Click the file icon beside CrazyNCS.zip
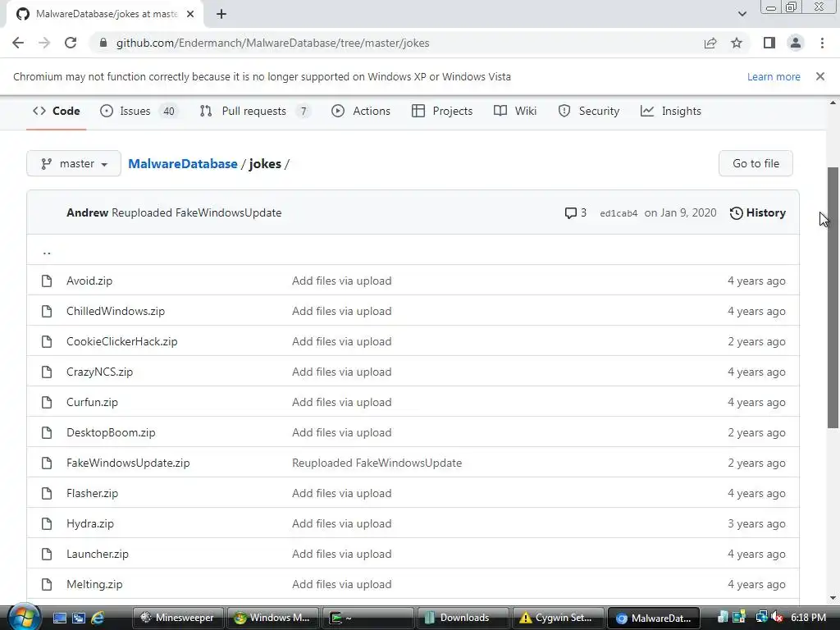The width and height of the screenshot is (840, 630). pyautogui.click(x=47, y=372)
